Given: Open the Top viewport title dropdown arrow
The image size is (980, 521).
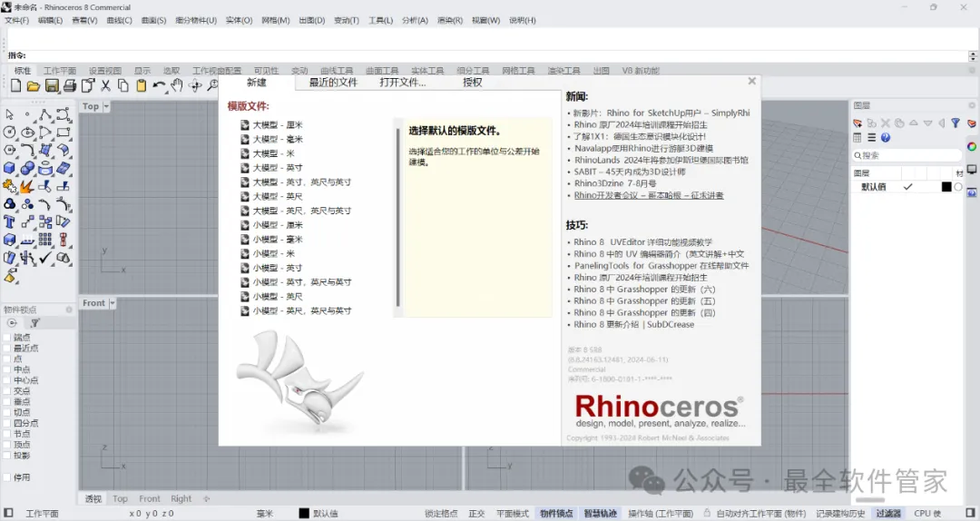Looking at the screenshot, I should (106, 106).
